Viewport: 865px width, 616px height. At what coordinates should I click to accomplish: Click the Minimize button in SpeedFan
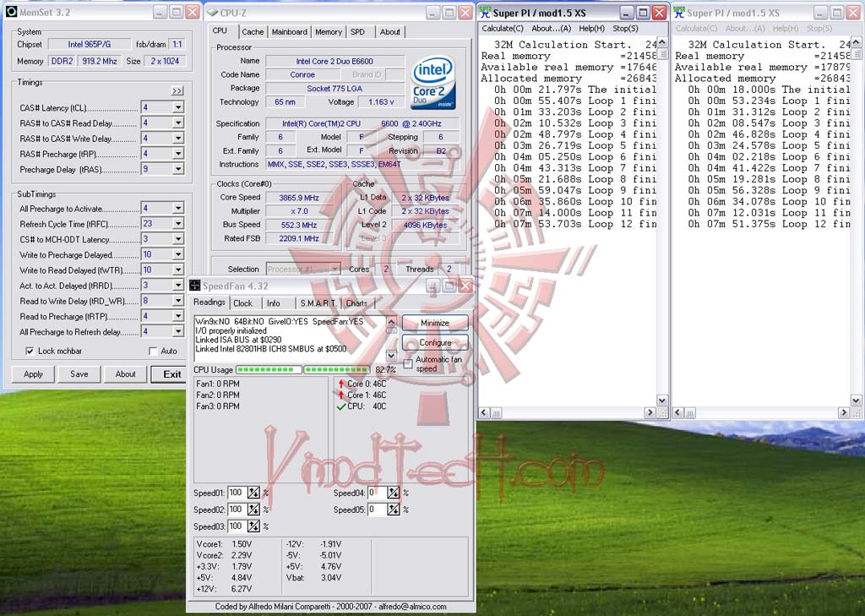[x=435, y=323]
